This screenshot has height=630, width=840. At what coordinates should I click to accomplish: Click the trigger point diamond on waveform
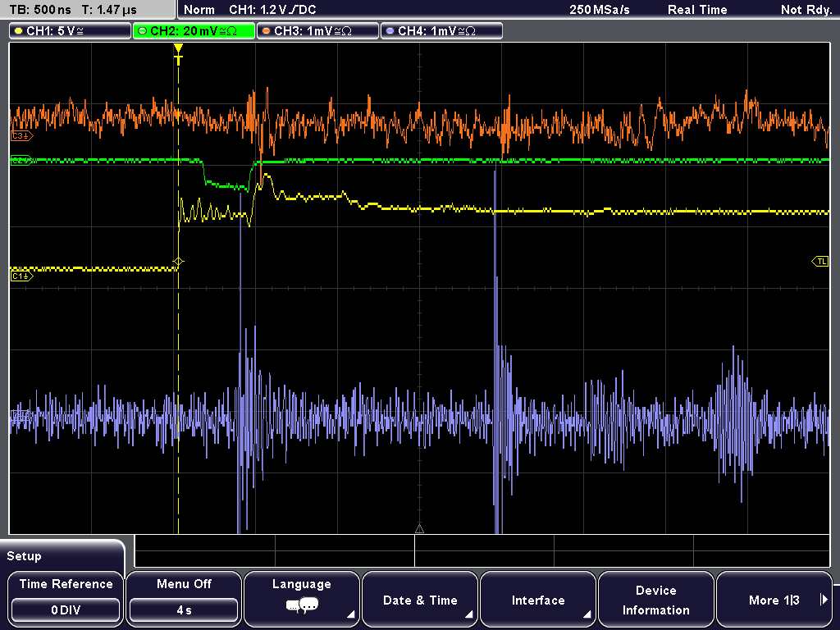click(x=178, y=262)
